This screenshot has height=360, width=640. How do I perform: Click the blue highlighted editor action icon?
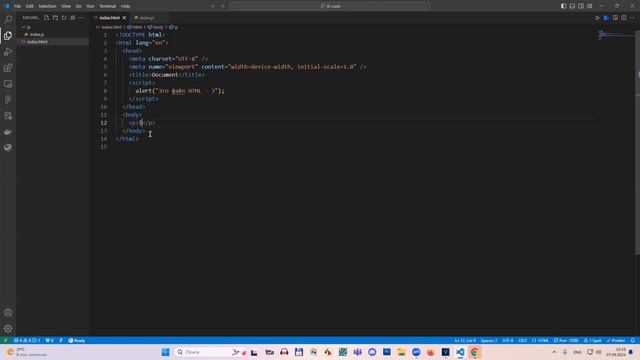606,18
